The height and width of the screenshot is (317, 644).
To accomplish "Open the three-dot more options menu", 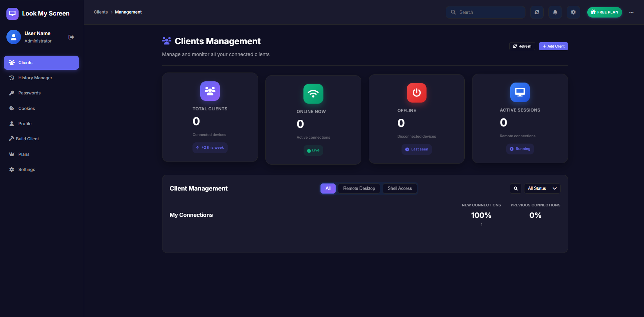I will coord(631,12).
